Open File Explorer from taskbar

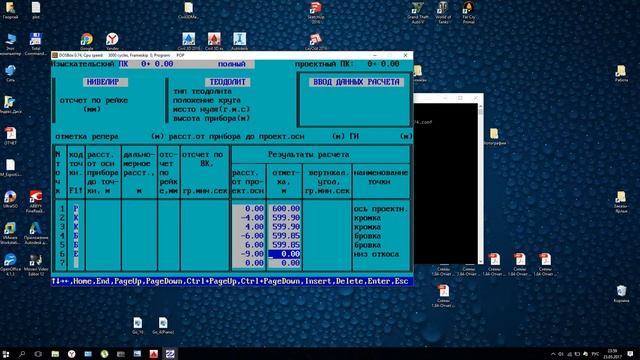55,354
